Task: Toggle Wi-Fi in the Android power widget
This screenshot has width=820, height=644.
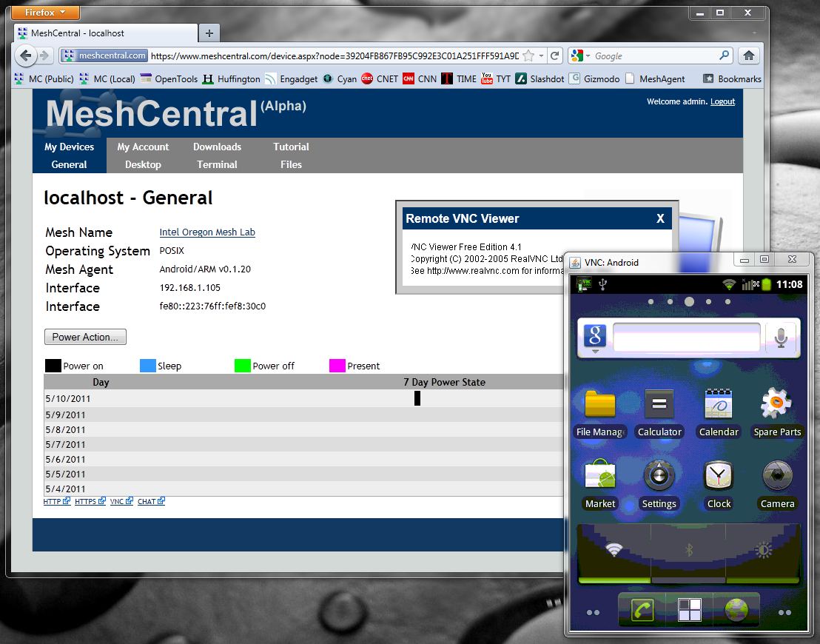Action: (x=614, y=550)
